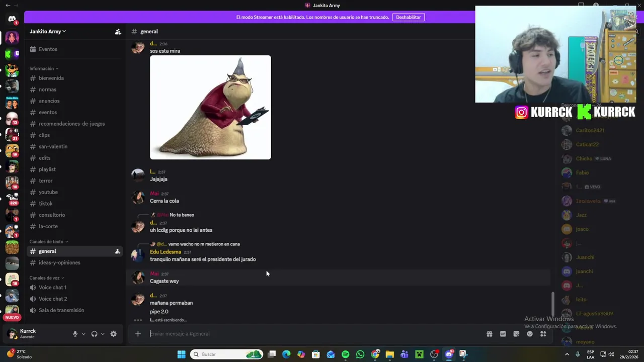Click Spotify icon in the taskbar
The width and height of the screenshot is (644, 362).
[x=345, y=354]
